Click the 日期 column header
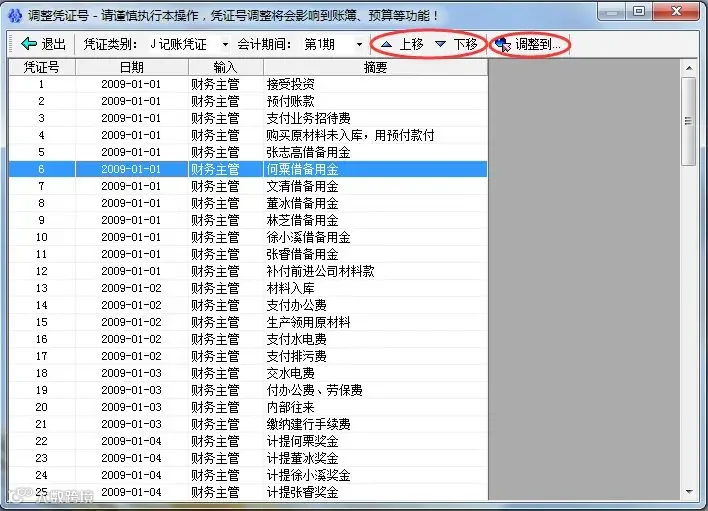This screenshot has height=511, width=708. click(131, 67)
